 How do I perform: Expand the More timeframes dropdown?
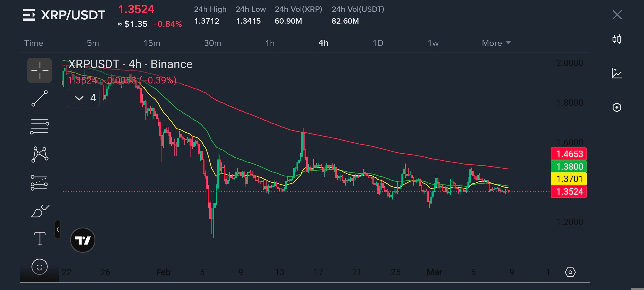[x=496, y=43]
